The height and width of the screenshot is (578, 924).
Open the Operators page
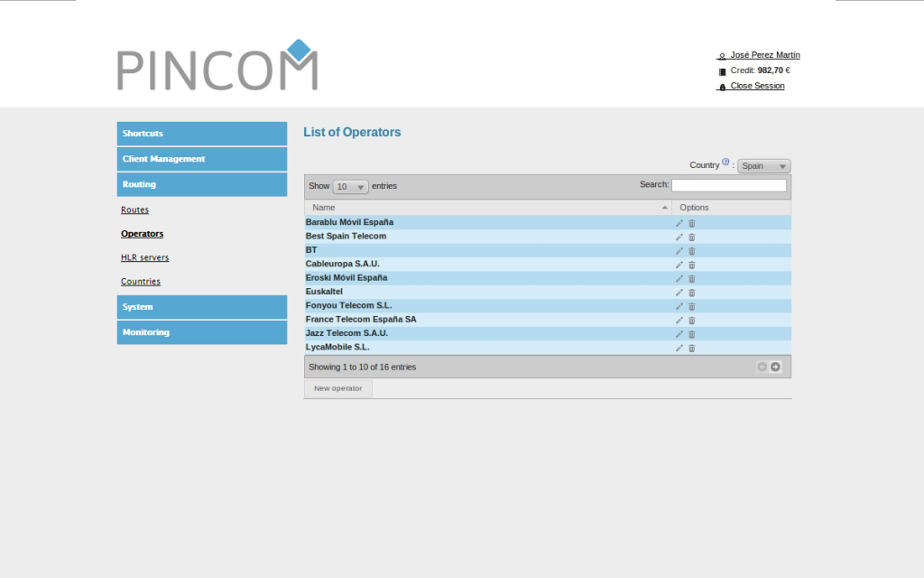click(142, 234)
